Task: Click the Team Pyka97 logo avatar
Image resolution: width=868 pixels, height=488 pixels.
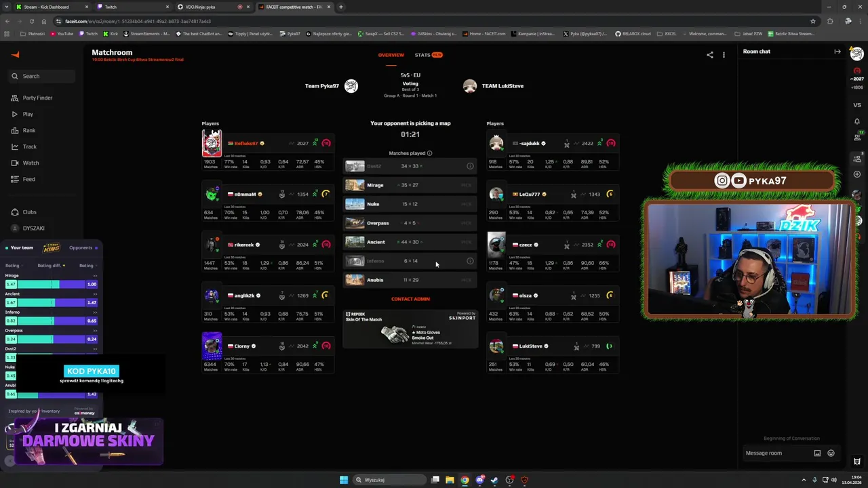Action: 351,86
